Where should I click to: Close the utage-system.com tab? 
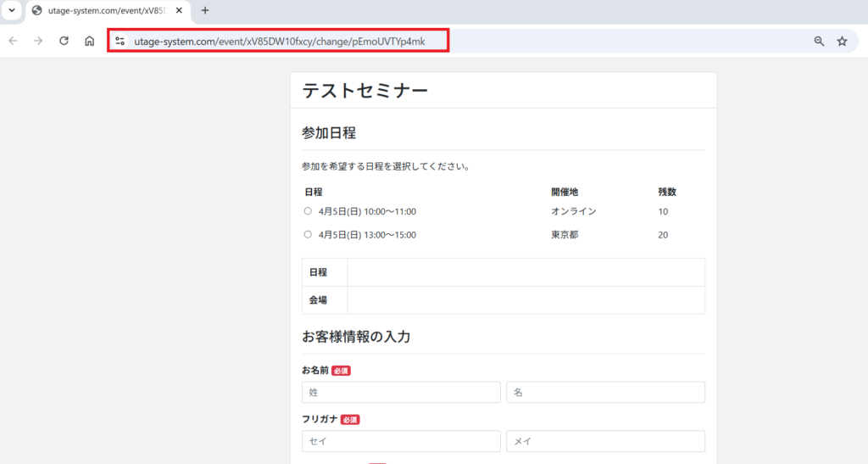pyautogui.click(x=179, y=10)
